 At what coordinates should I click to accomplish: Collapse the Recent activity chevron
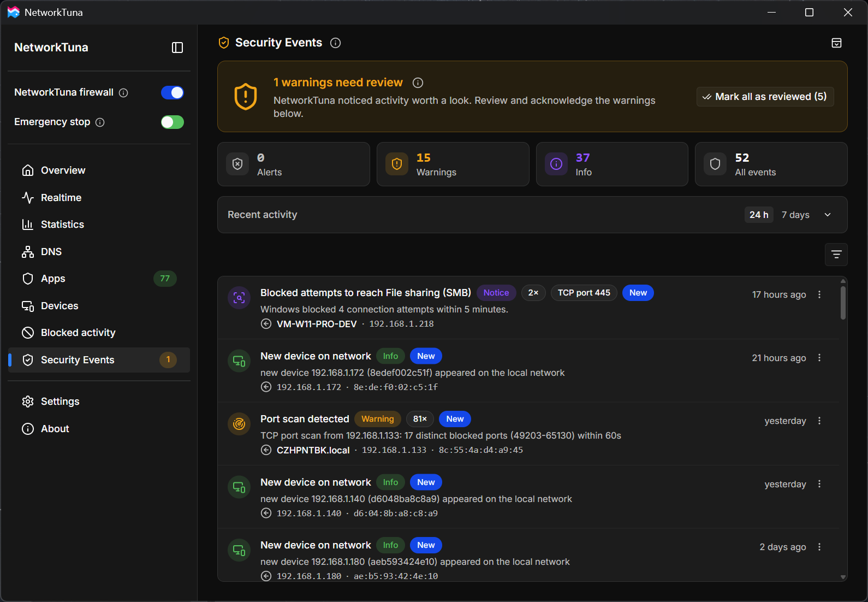coord(828,215)
